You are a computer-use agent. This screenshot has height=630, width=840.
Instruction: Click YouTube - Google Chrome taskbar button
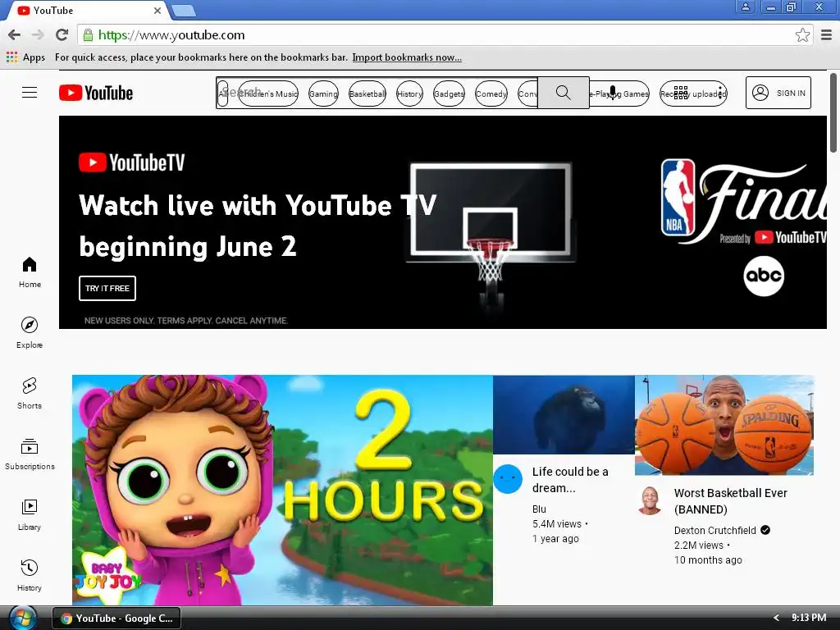(116, 619)
